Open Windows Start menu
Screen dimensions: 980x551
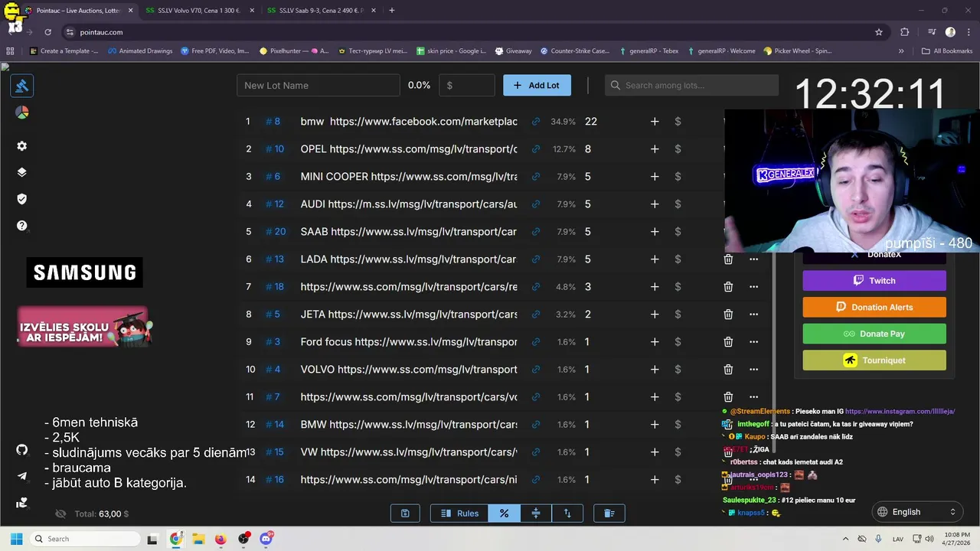[16, 539]
